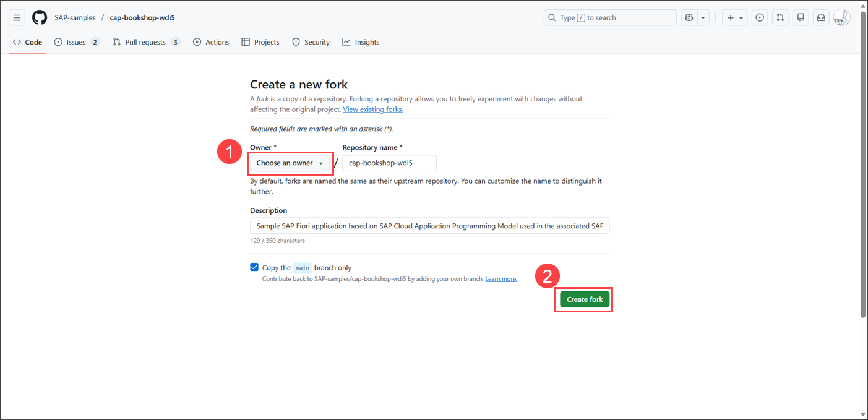Click the Repository name field
Viewport: 868px width, 420px height.
pos(389,163)
